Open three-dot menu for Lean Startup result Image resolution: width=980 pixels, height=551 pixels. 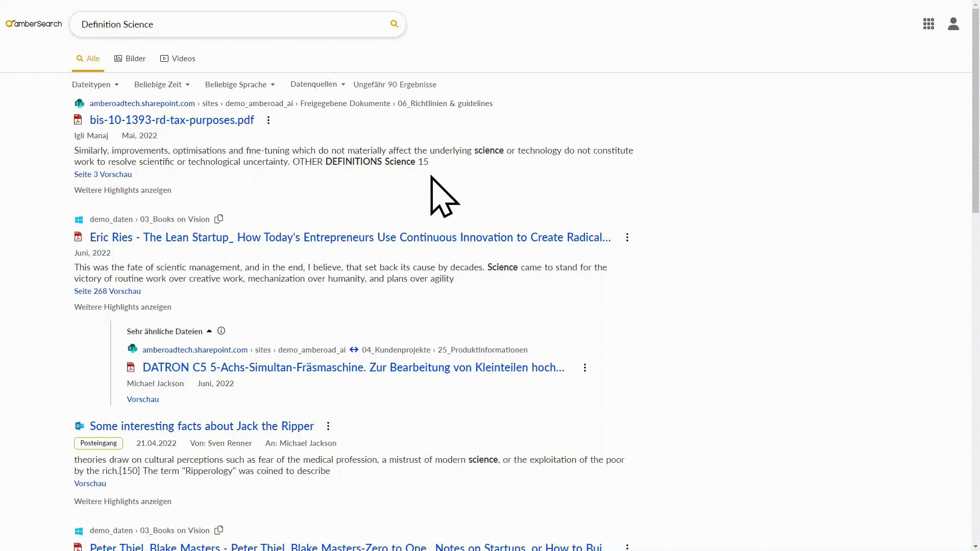tap(627, 238)
